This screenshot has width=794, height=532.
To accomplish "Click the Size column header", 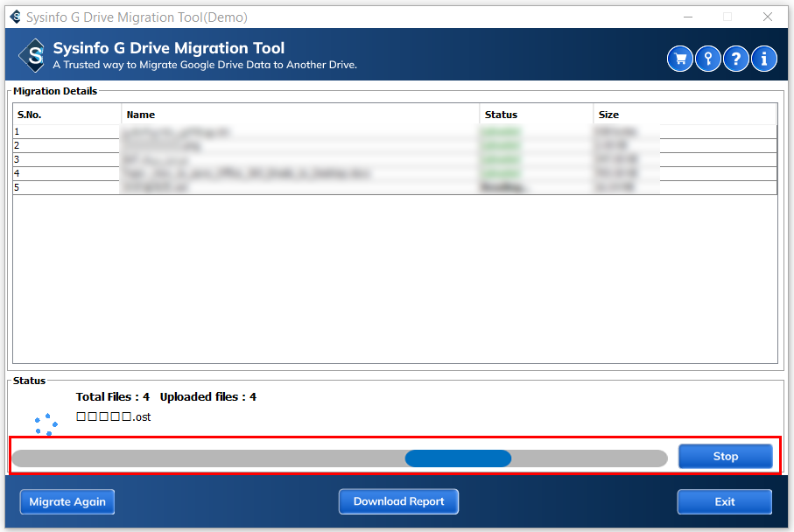I will point(685,115).
